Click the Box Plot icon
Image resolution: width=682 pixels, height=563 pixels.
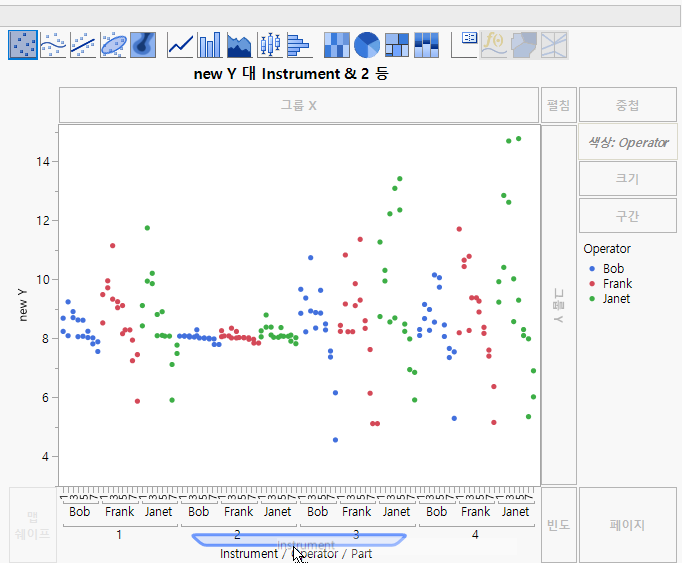pos(270,45)
